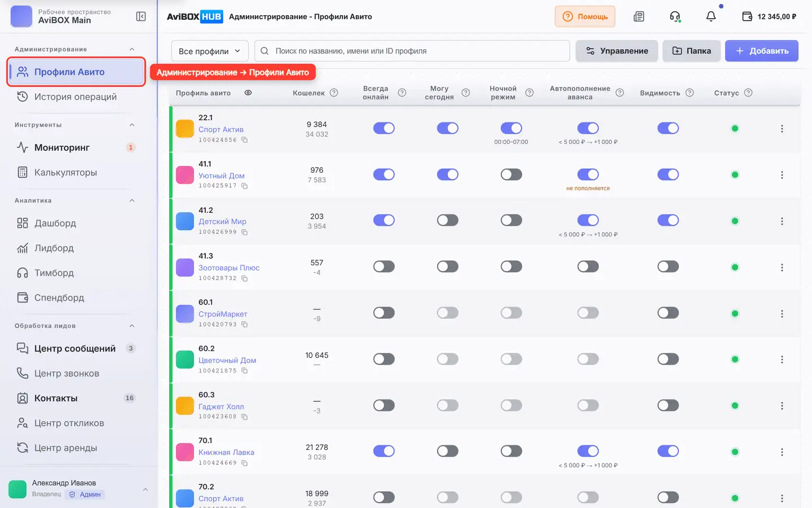Open the Дашборд page
The height and width of the screenshot is (508, 812).
click(76, 223)
